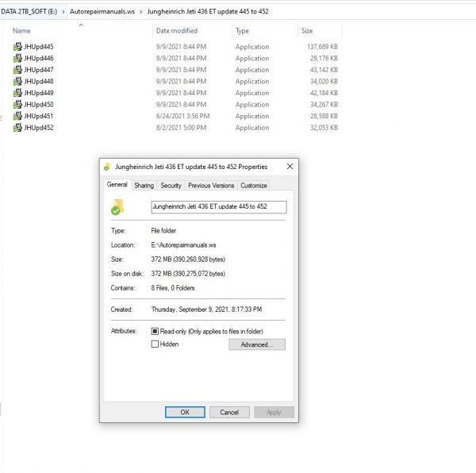Select the JHUpd447 application icon

[x=17, y=70]
